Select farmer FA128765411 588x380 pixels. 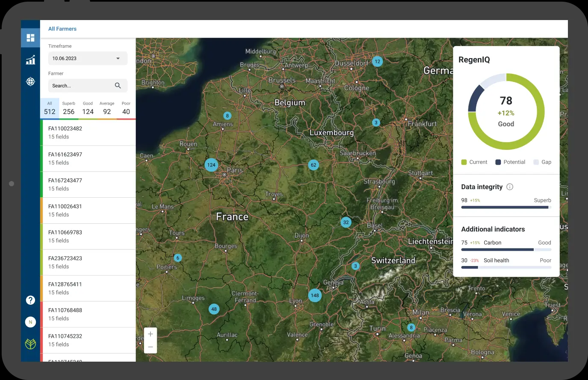88,288
